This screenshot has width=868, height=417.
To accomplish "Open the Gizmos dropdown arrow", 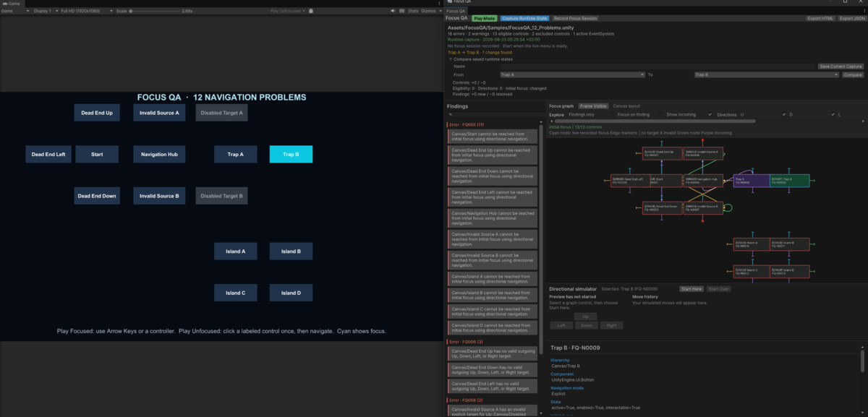I will 441,12.
